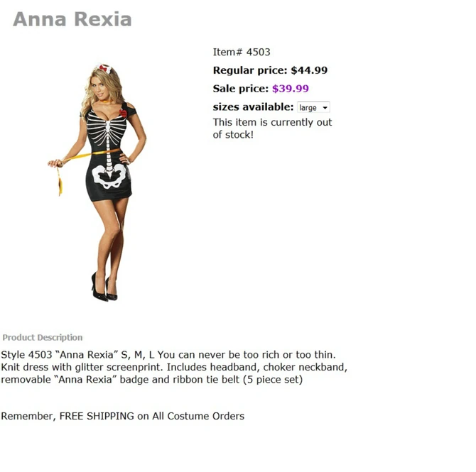The image size is (476, 472).
Task: Click the Product Description heading
Action: click(x=42, y=337)
